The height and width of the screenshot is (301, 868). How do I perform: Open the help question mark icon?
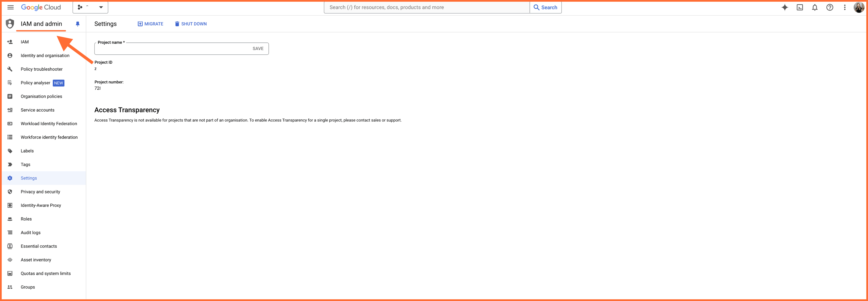point(830,7)
